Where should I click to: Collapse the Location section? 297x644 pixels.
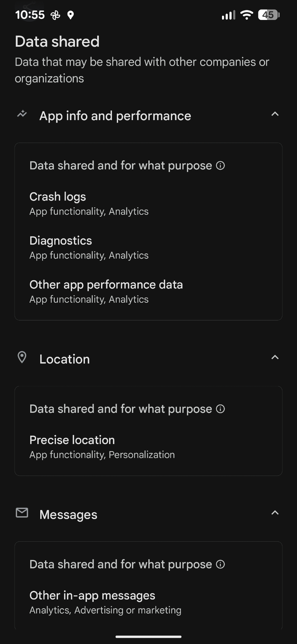[275, 357]
